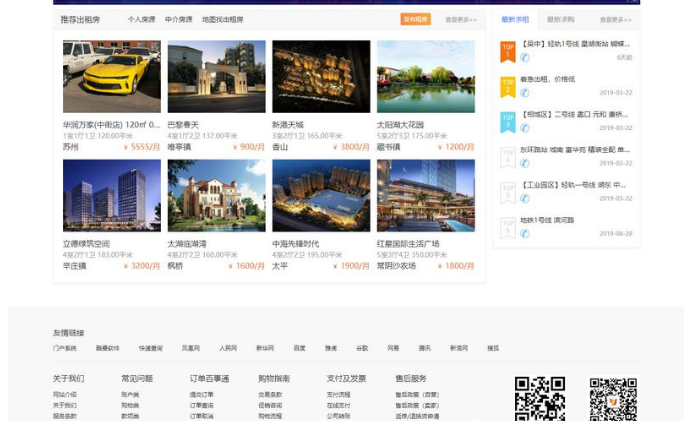Open the yellow sports car listing photo
The height and width of the screenshot is (421, 686).
point(111,76)
